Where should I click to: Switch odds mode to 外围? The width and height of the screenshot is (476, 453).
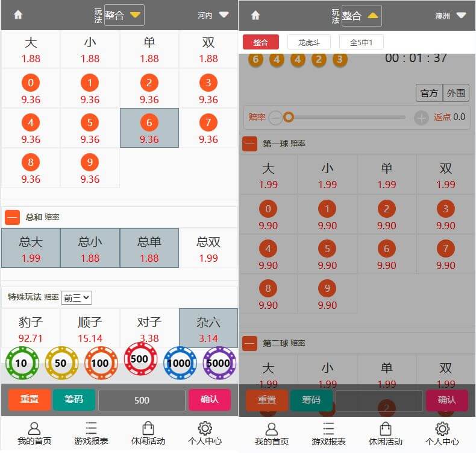point(456,93)
